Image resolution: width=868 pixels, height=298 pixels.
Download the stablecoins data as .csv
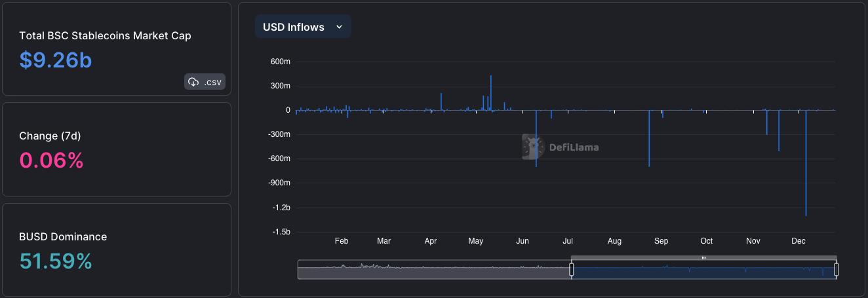205,82
